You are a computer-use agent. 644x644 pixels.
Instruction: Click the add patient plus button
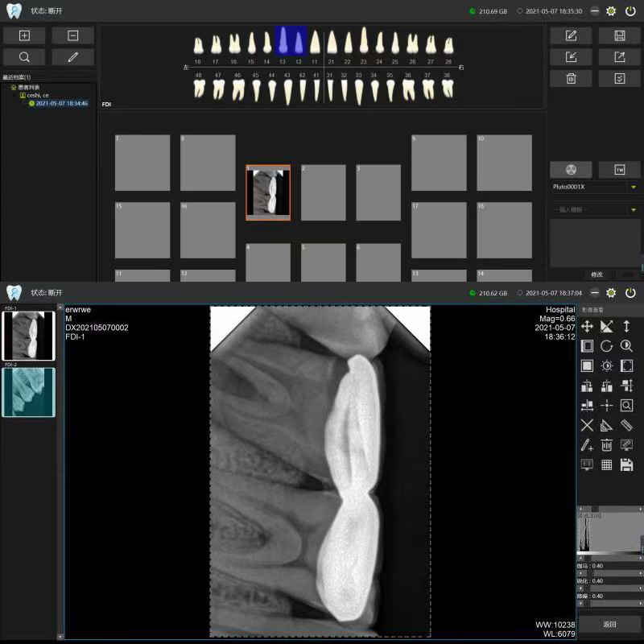click(x=24, y=35)
